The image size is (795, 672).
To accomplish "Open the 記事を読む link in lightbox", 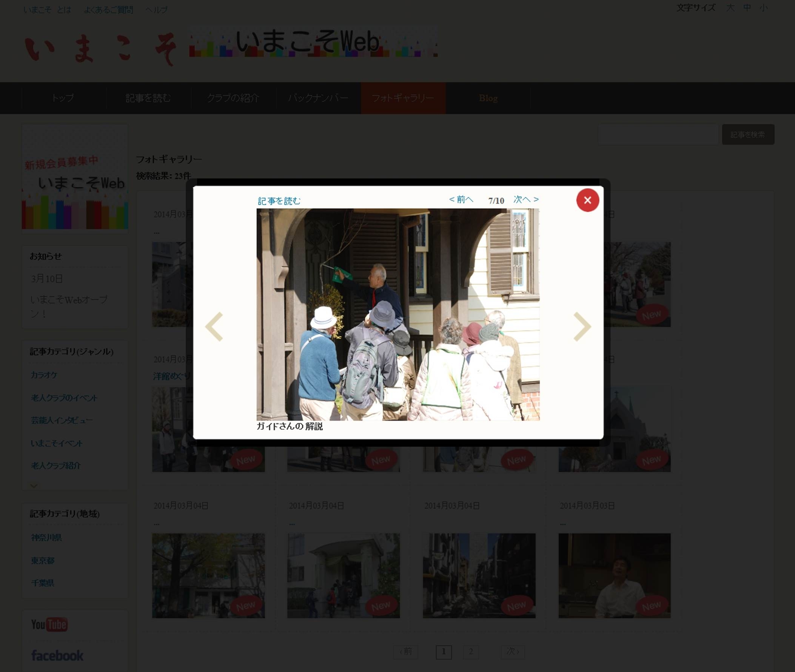I will click(x=279, y=201).
